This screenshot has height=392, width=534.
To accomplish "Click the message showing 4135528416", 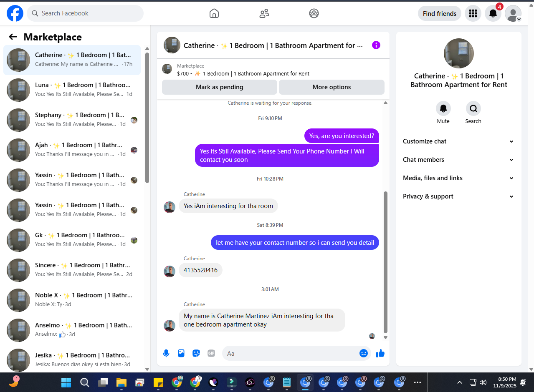I will click(201, 270).
